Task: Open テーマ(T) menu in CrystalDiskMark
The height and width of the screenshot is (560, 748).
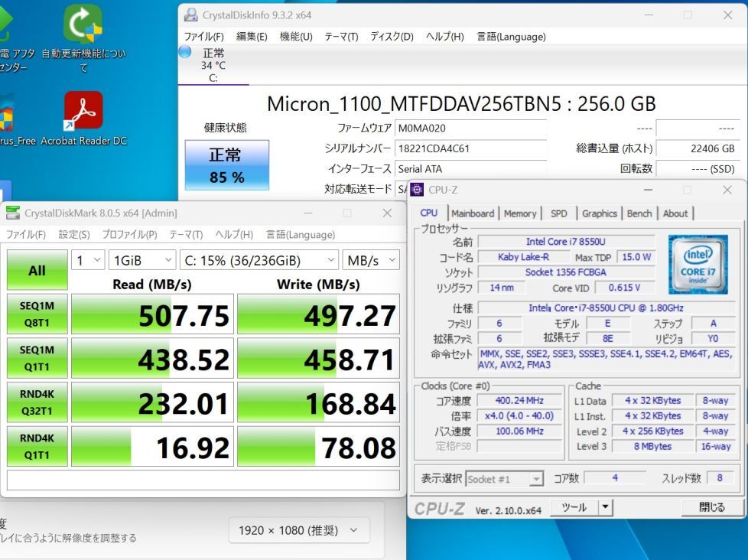Action: pos(186,235)
